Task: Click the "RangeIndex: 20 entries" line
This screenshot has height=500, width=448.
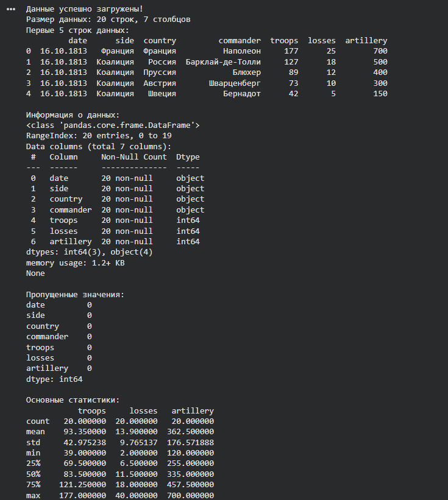Action: pyautogui.click(x=91, y=136)
